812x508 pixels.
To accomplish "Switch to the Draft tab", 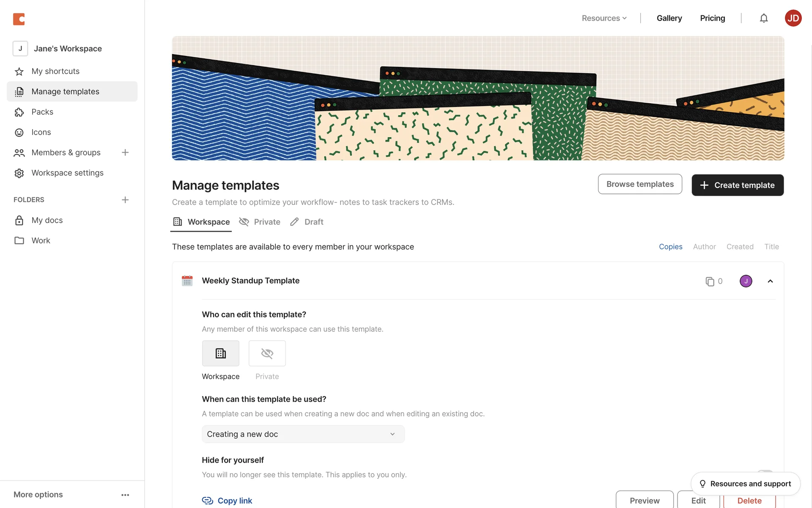I will tap(307, 222).
